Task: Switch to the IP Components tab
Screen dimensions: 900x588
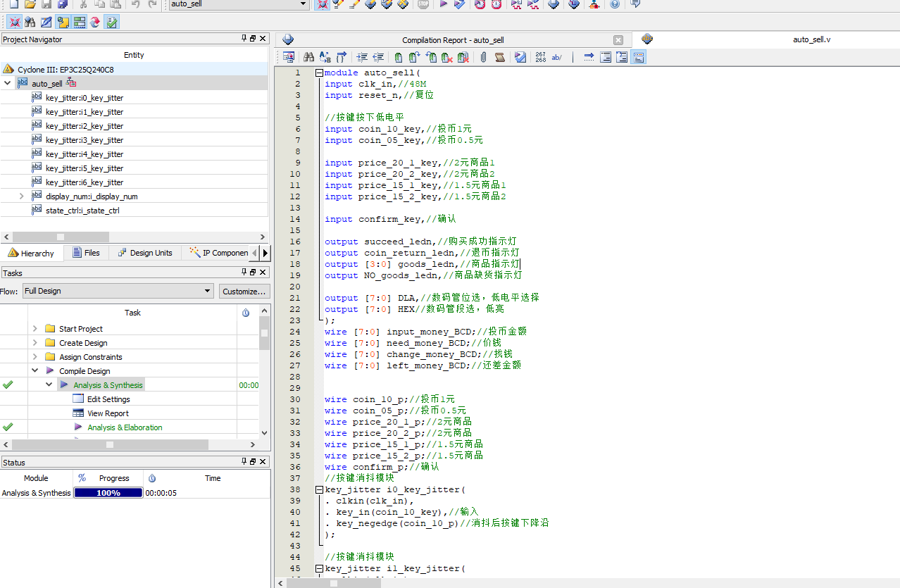Action: click(x=219, y=253)
